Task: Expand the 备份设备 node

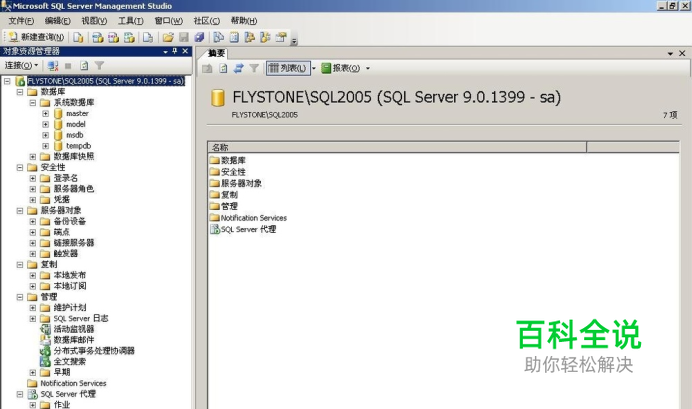Action: [x=33, y=221]
